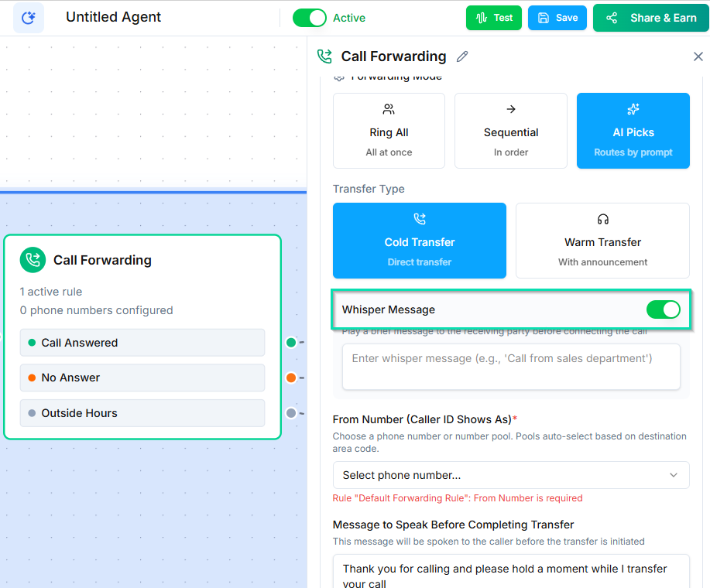
Task: Click the pencil icon to rename Call Forwarding
Action: click(x=462, y=56)
